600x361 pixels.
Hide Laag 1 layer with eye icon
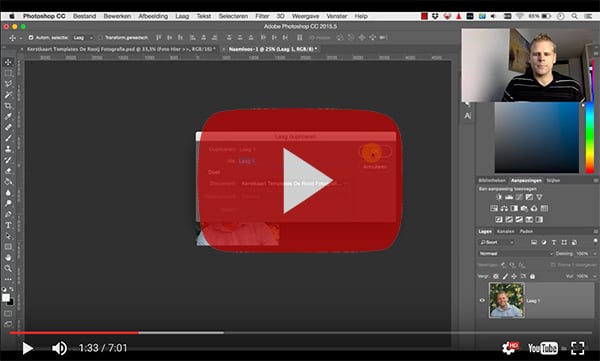482,300
